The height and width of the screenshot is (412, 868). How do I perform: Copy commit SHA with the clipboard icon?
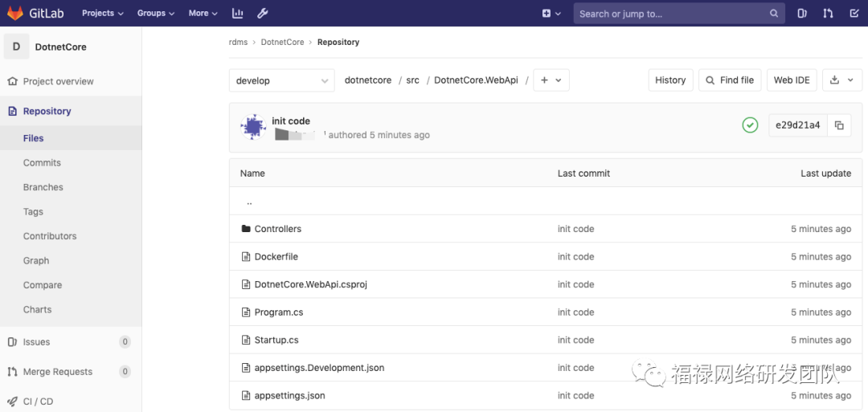[839, 125]
